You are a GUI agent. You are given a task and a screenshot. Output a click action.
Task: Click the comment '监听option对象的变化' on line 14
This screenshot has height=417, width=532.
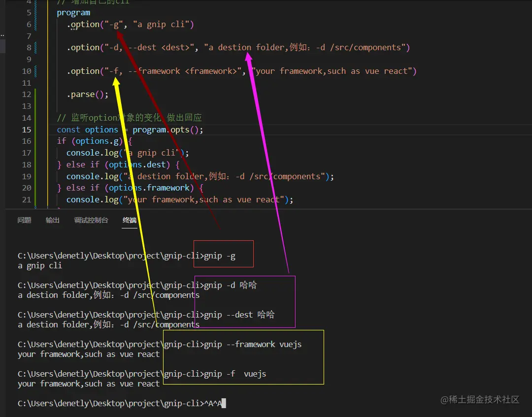pyautogui.click(x=116, y=118)
